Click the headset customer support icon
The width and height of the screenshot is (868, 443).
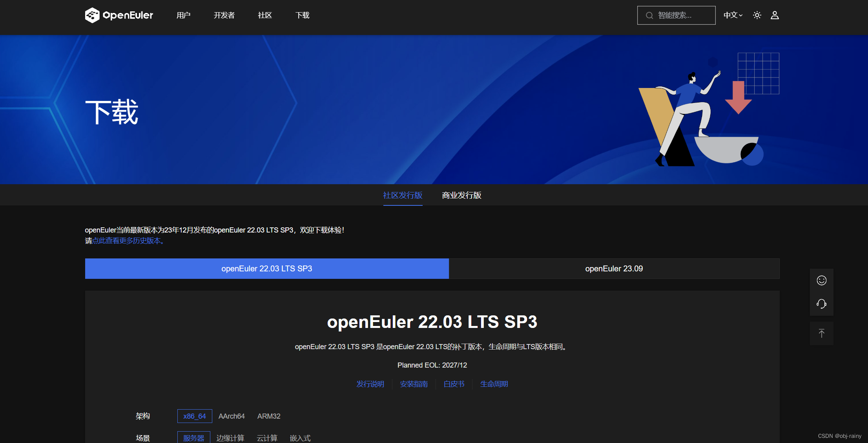click(821, 303)
